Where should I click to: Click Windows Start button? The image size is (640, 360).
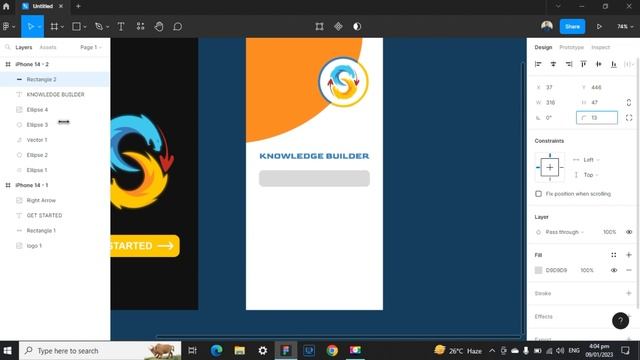point(7,350)
